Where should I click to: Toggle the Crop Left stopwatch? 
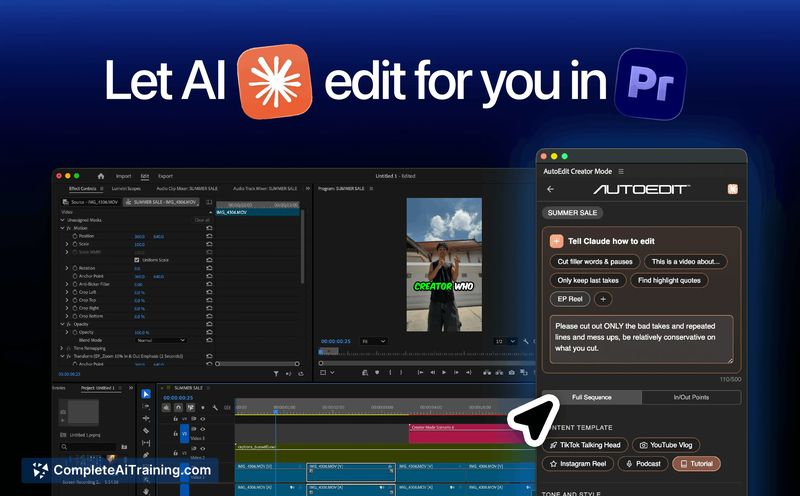click(x=75, y=292)
